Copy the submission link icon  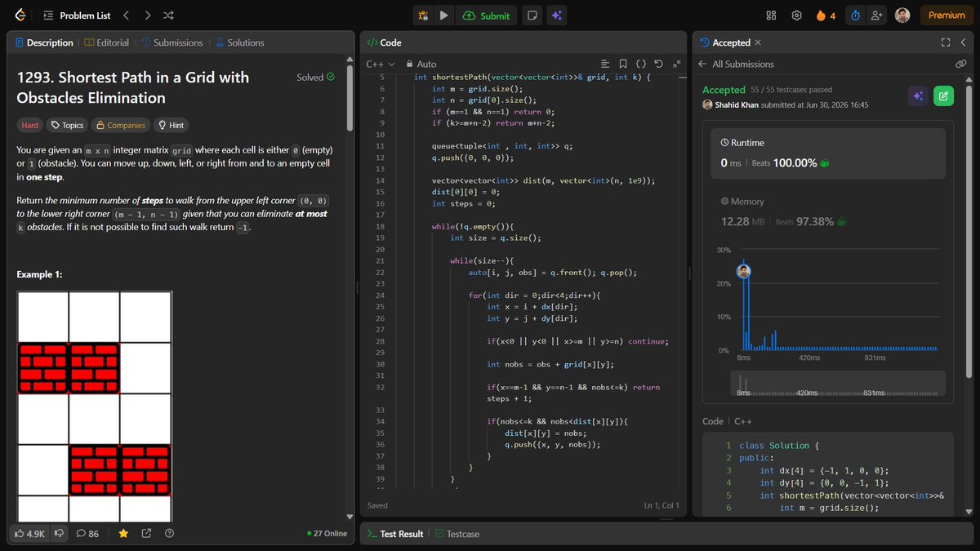coord(961,64)
